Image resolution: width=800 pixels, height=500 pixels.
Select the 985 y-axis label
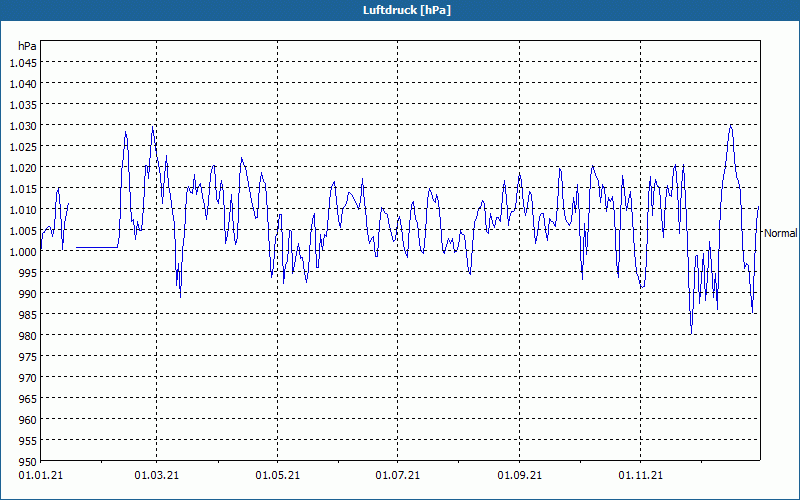point(28,315)
